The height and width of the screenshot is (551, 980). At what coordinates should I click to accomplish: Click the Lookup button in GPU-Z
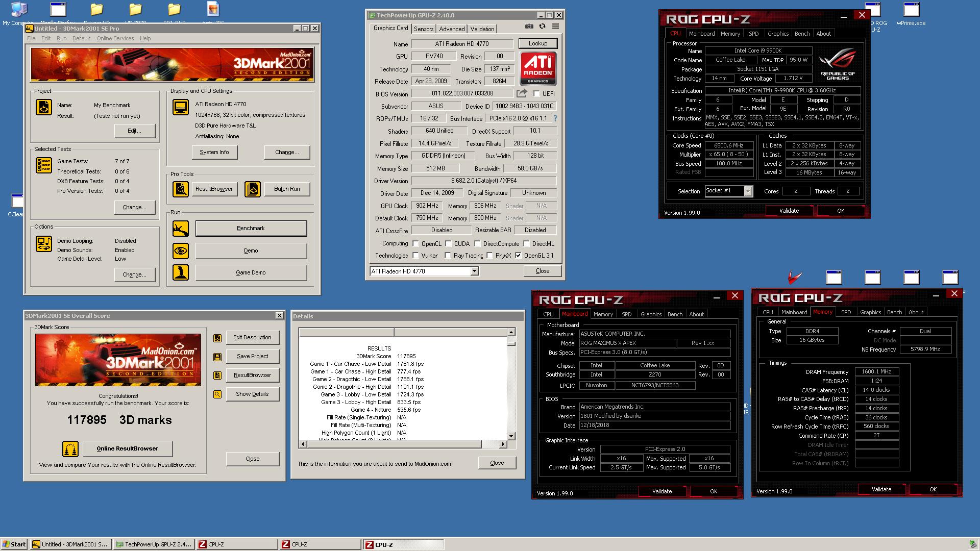[538, 43]
